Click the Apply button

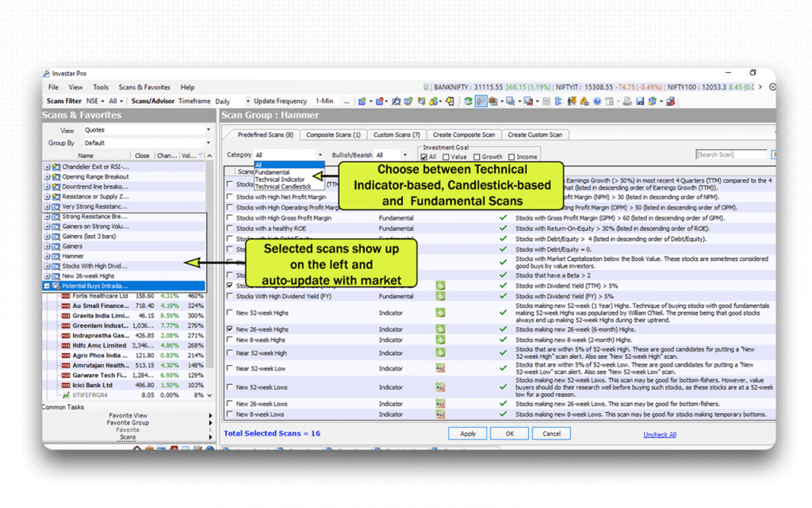(x=468, y=434)
